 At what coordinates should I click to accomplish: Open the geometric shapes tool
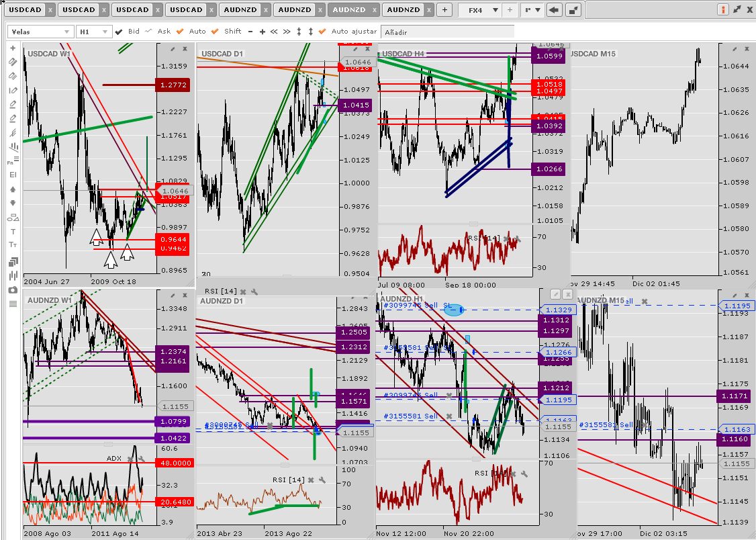click(13, 218)
